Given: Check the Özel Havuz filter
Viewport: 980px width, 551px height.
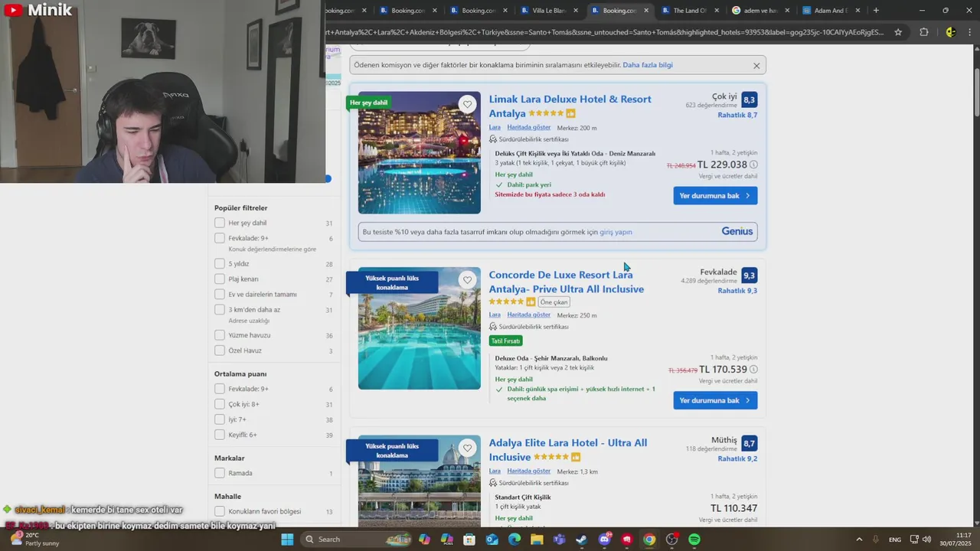Looking at the screenshot, I should 220,350.
